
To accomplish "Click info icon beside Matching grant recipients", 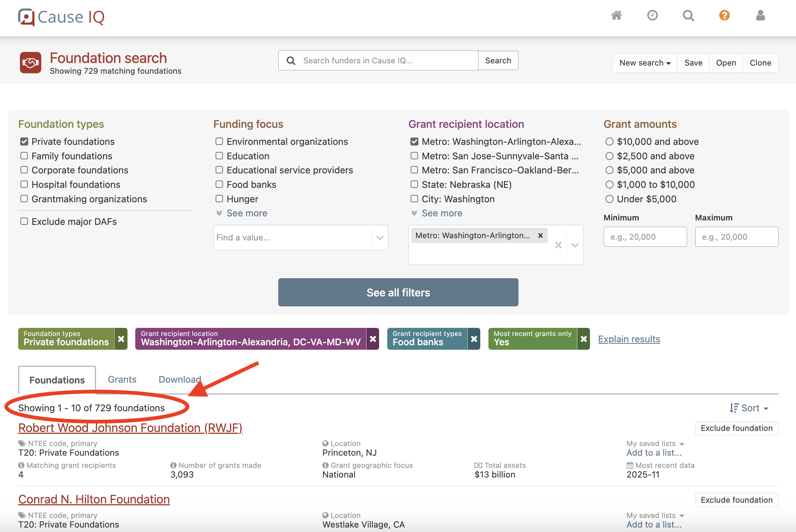I will [21, 465].
